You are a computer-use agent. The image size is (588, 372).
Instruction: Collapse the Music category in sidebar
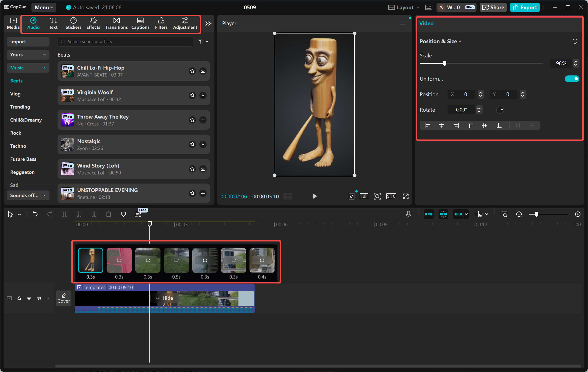28,68
